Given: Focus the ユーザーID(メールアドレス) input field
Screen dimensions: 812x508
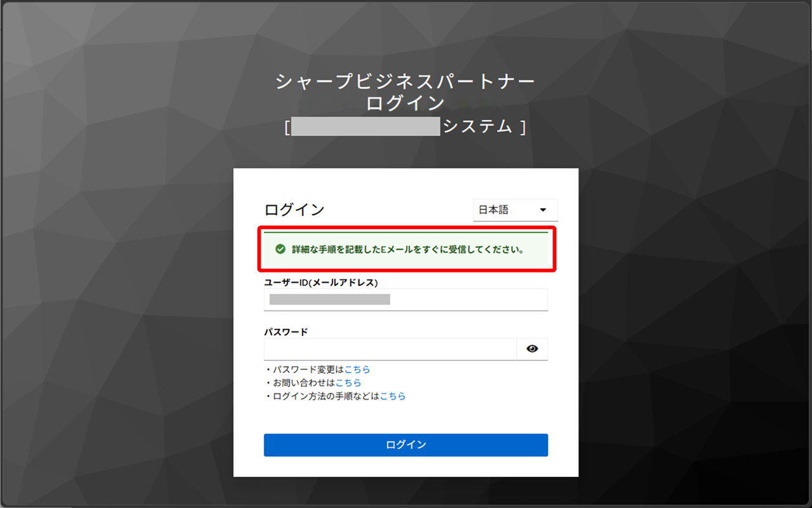Looking at the screenshot, I should [406, 300].
